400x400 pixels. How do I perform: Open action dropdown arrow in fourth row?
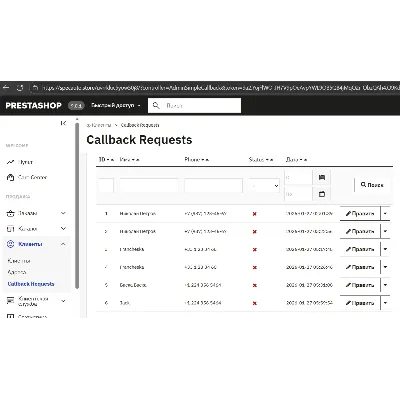(385, 267)
